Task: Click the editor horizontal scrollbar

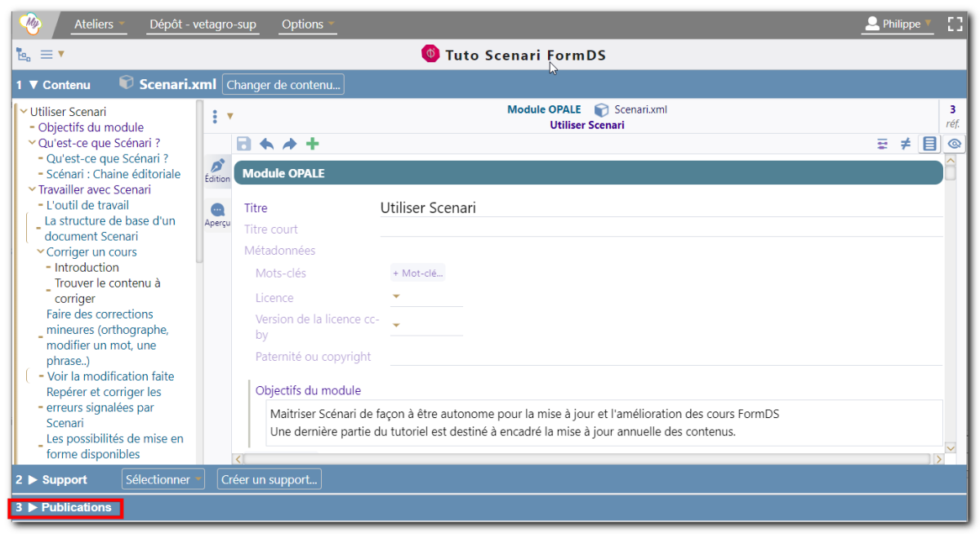Action: point(588,459)
